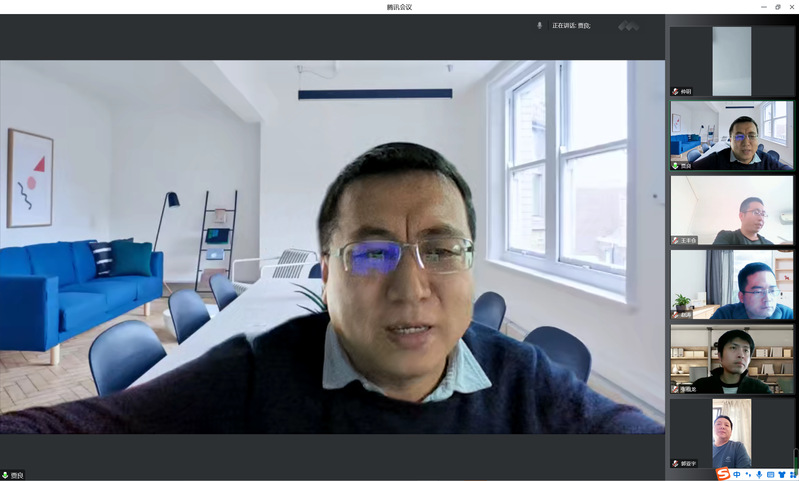
Task: Click the 贾良 name label at bottom-left
Action: pyautogui.click(x=17, y=475)
